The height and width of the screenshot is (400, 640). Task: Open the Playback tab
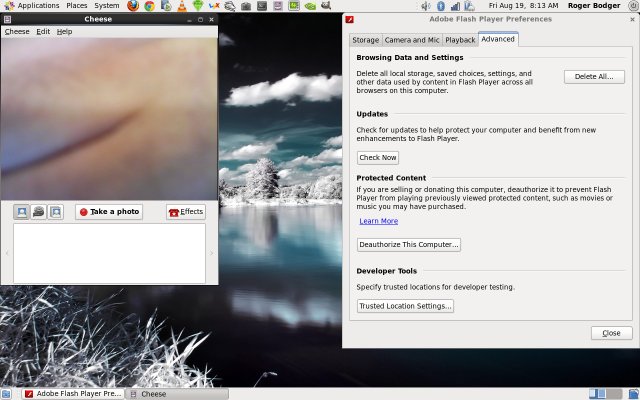[460, 40]
